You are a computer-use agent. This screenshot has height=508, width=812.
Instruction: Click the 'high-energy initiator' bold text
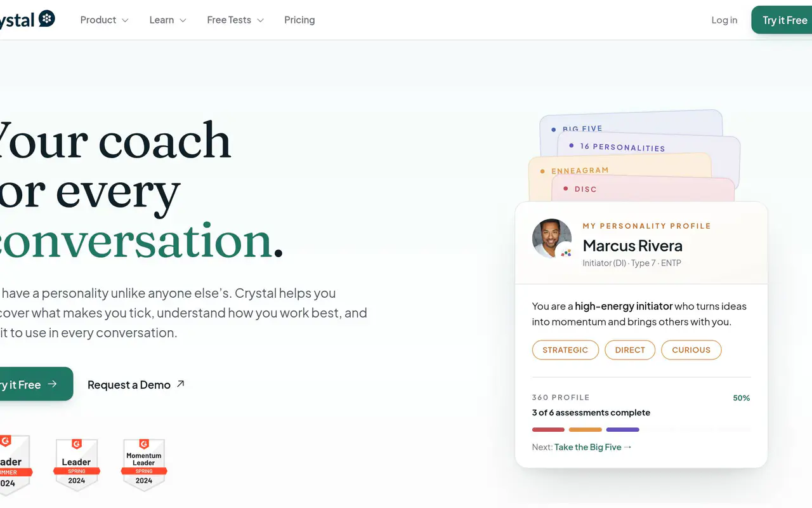[x=624, y=306]
